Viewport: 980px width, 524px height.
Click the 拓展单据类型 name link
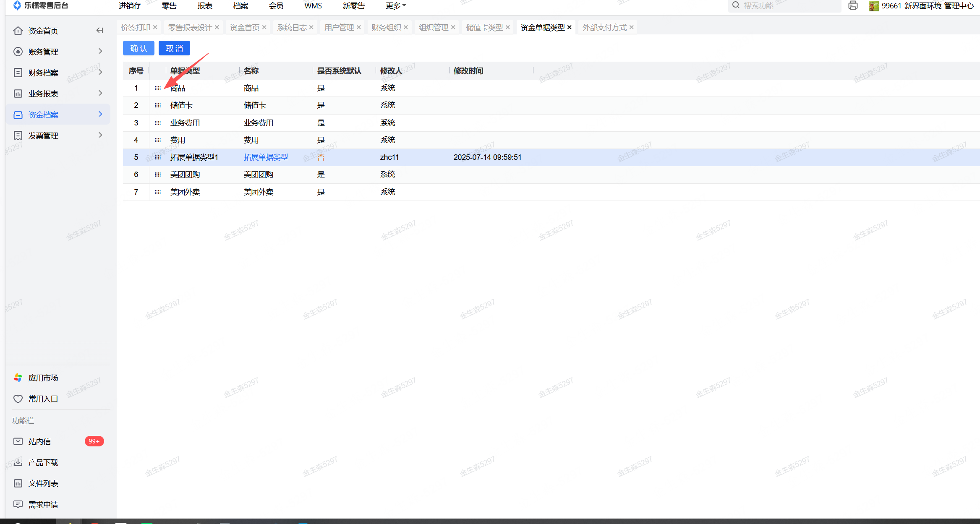coord(266,157)
